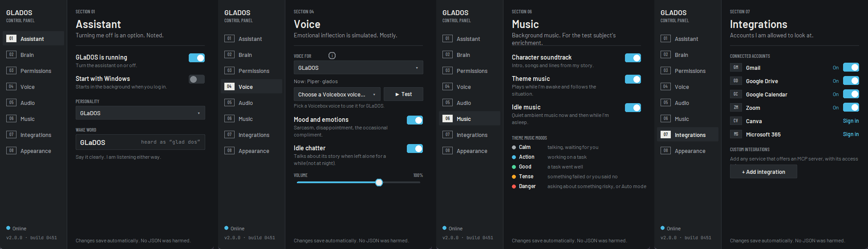Click the "heard as glad dos" hint
Screen dimensions: 868x249
tap(170, 142)
